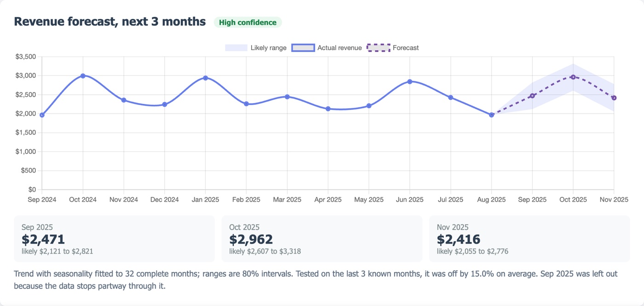
Task: Click the Feb 2025 data point
Action: (246, 104)
